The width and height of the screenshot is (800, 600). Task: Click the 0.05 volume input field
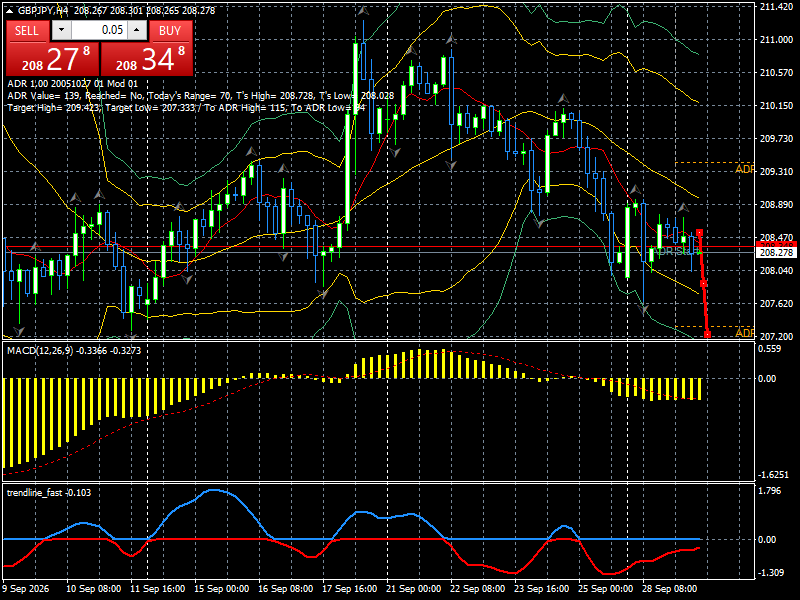point(99,30)
